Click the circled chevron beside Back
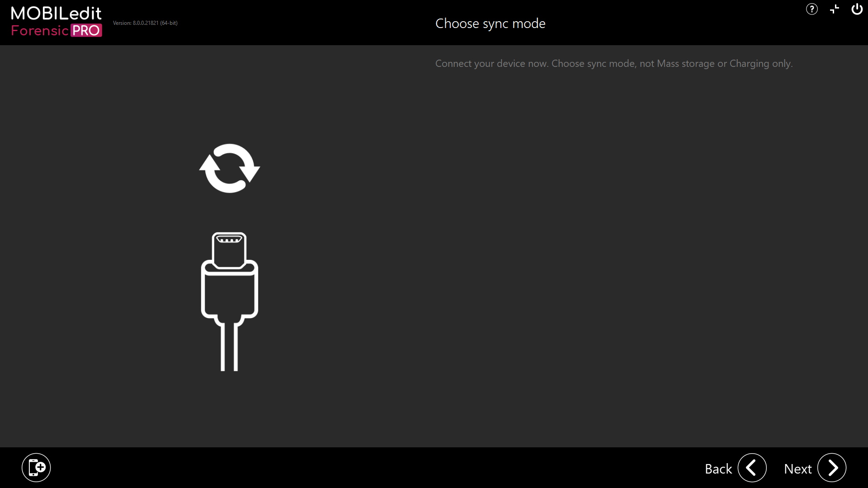868x488 pixels. [x=752, y=468]
